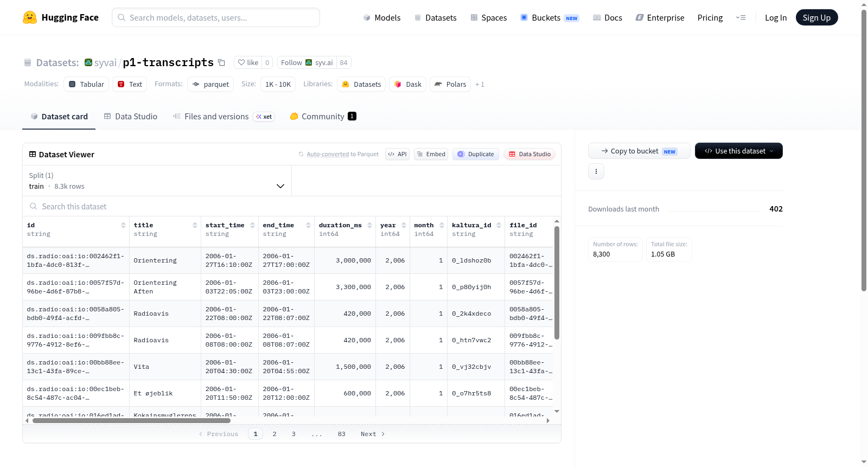Like the p1-transcripts dataset
This screenshot has width=868, height=467.
[248, 62]
